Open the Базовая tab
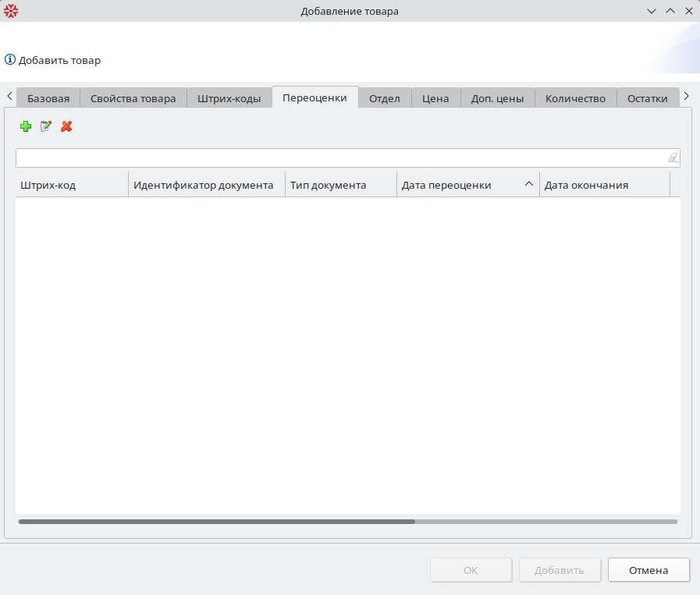The width and height of the screenshot is (700, 595). point(48,98)
